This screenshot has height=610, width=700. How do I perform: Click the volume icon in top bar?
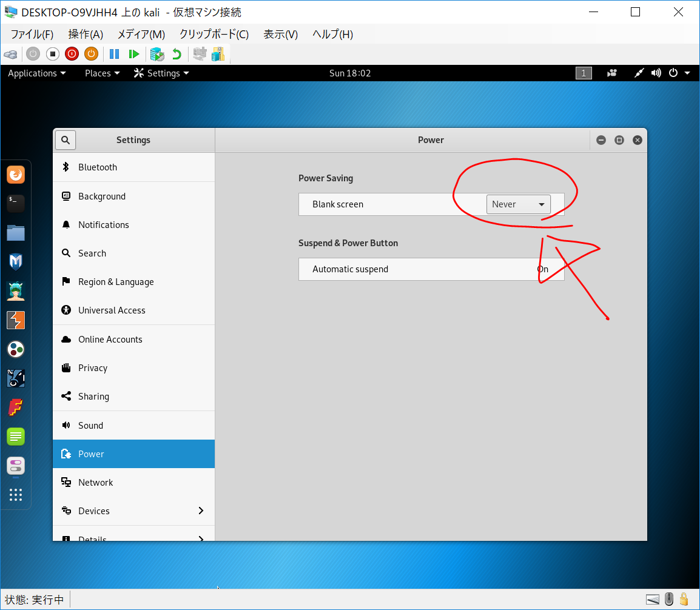pos(656,73)
